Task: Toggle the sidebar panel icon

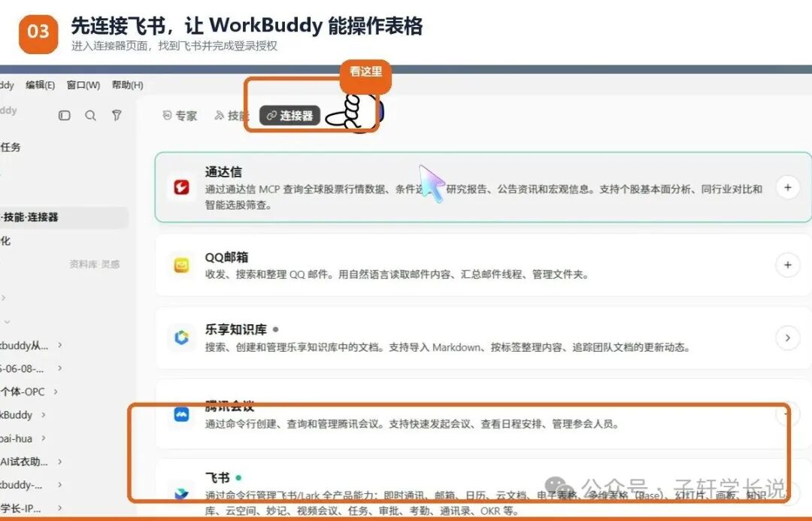Action: pos(64,116)
